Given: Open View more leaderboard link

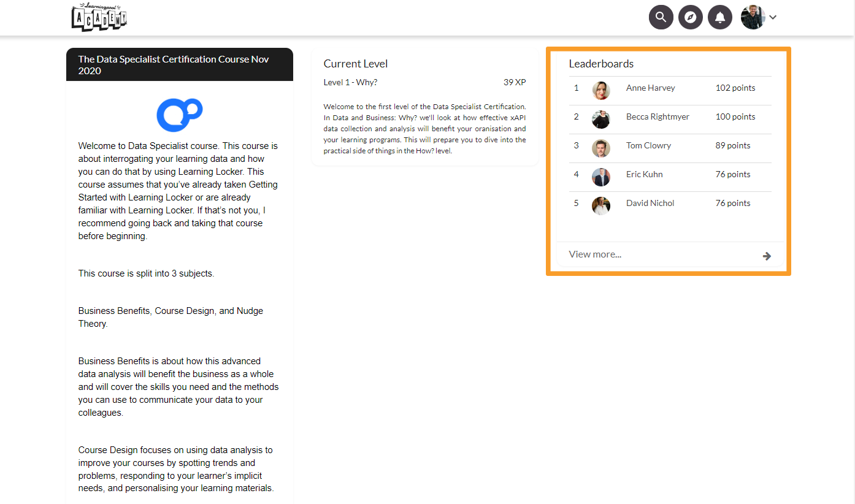Looking at the screenshot, I should point(595,254).
